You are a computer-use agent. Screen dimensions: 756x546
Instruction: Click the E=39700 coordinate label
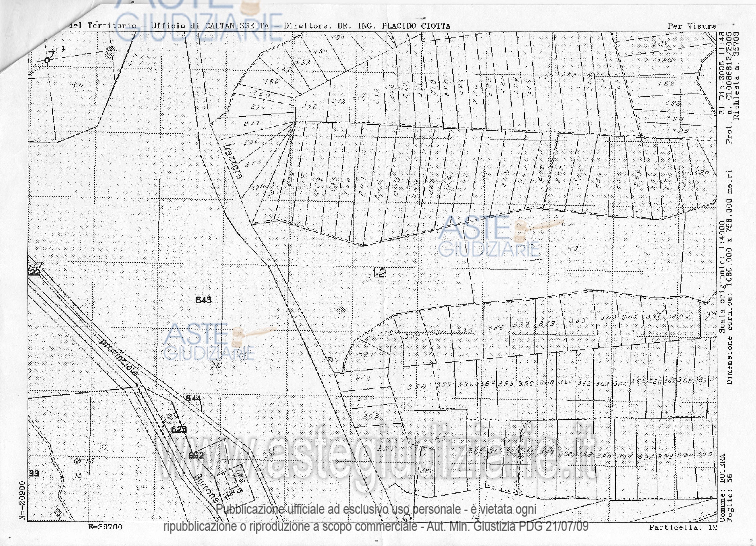[105, 527]
